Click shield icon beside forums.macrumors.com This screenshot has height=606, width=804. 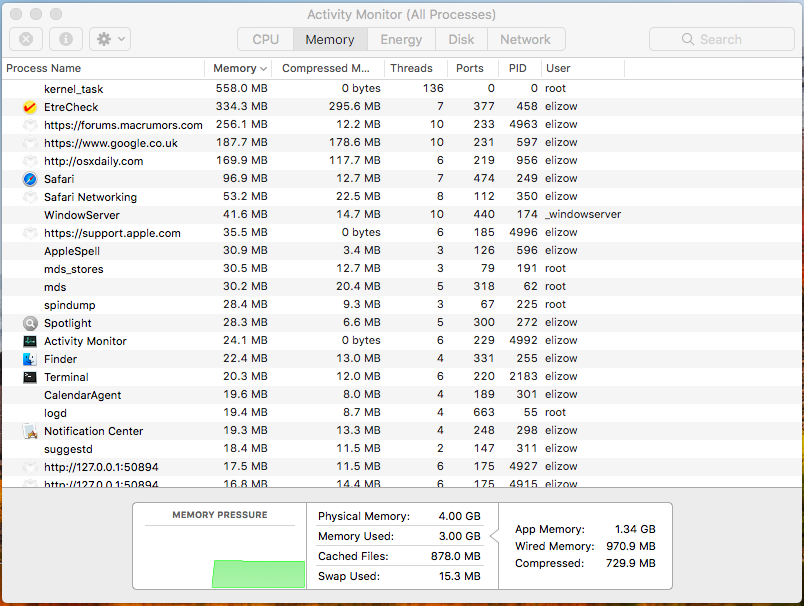pyautogui.click(x=30, y=125)
